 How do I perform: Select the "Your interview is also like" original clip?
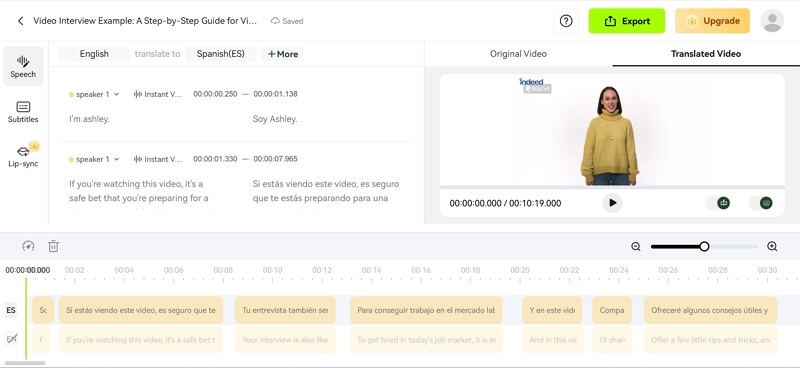coord(285,339)
